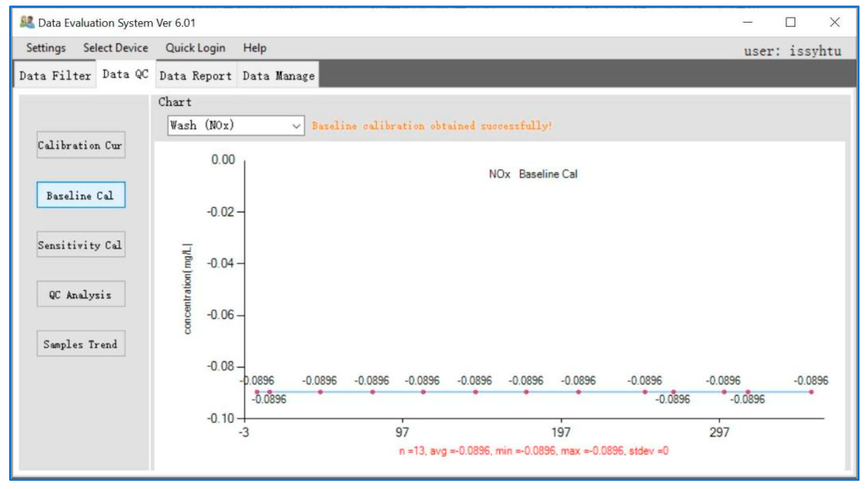Maximize the application window
This screenshot has height=489, width=868.
coord(790,23)
